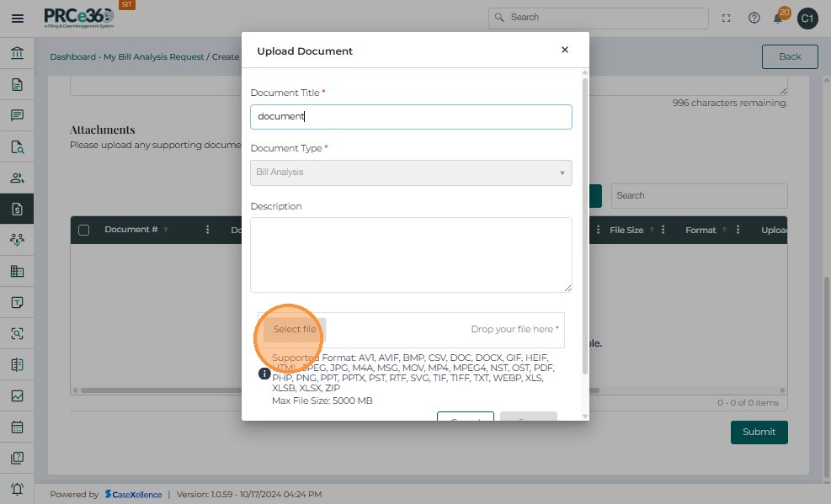Image resolution: width=831 pixels, height=504 pixels.
Task: Open the document page sidebar icon
Action: point(17,85)
